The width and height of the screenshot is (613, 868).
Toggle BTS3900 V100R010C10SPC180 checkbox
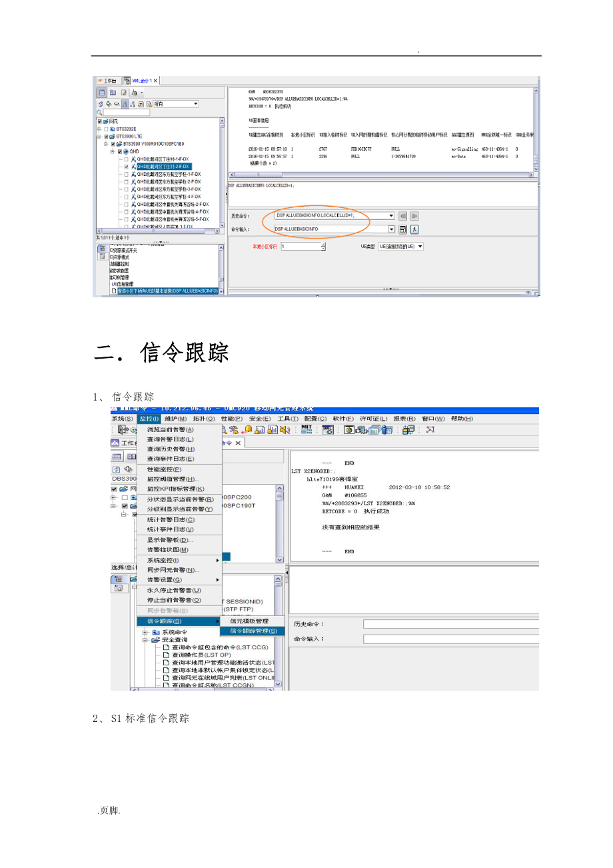coord(113,144)
